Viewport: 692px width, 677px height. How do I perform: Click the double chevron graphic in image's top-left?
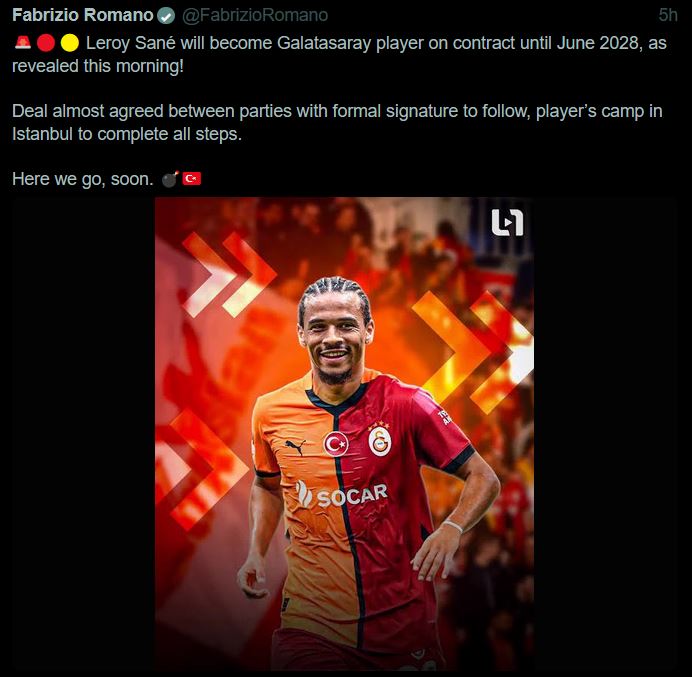[228, 275]
